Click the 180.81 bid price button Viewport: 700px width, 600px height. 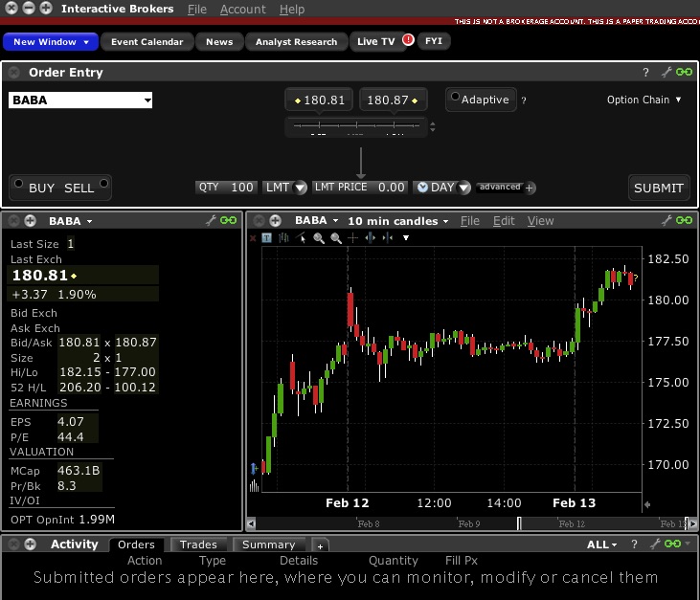coord(319,100)
